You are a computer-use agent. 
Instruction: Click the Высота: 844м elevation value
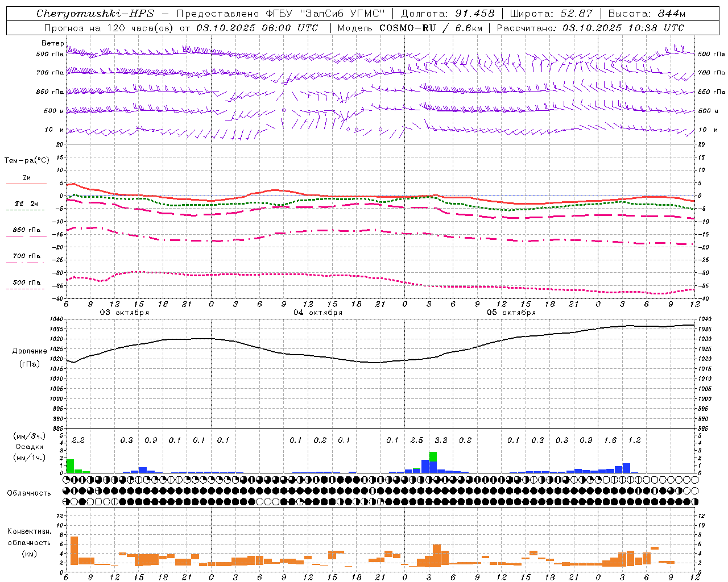(x=647, y=14)
